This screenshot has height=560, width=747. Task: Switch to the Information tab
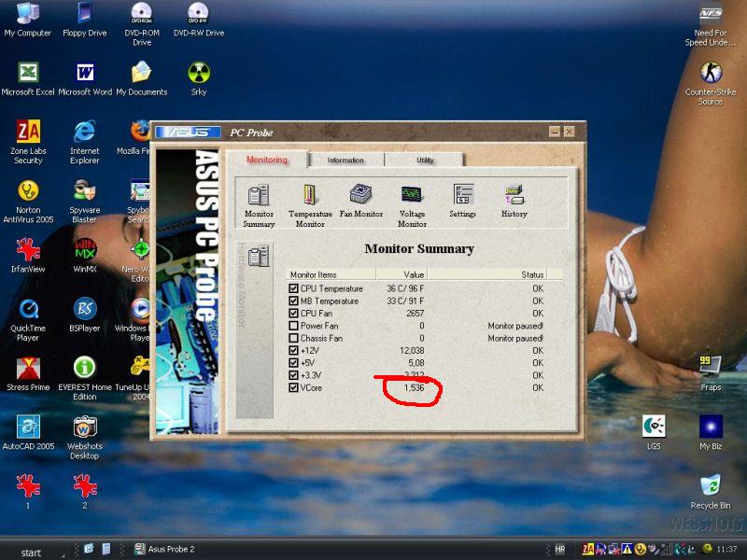[x=345, y=161]
